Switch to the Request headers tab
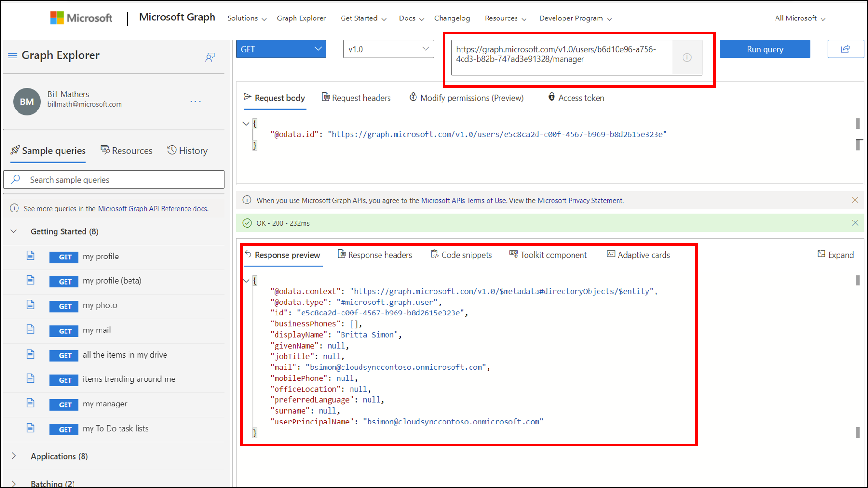868x488 pixels. (356, 98)
